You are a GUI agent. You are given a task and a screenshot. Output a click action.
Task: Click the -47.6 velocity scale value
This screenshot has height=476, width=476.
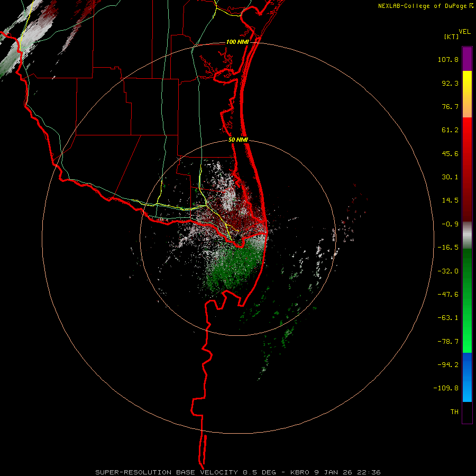(448, 295)
